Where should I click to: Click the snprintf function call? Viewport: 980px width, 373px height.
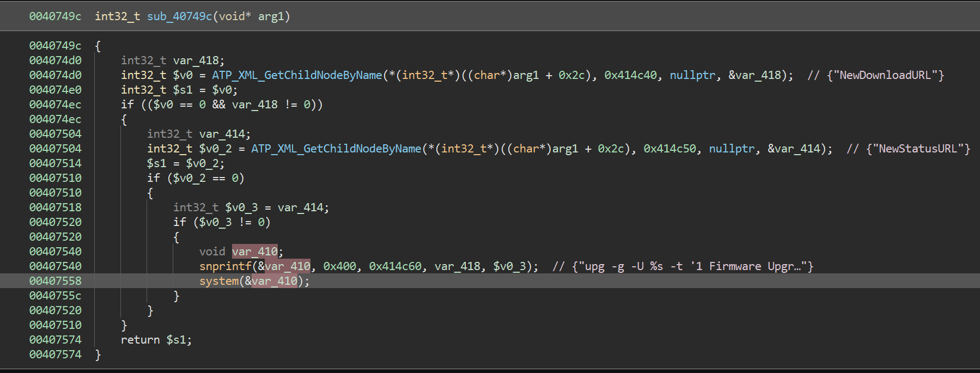click(225, 266)
